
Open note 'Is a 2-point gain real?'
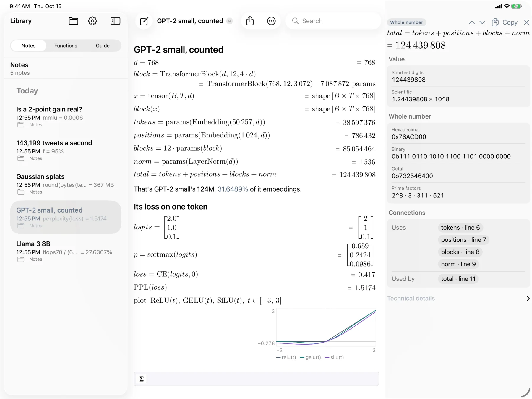66,117
